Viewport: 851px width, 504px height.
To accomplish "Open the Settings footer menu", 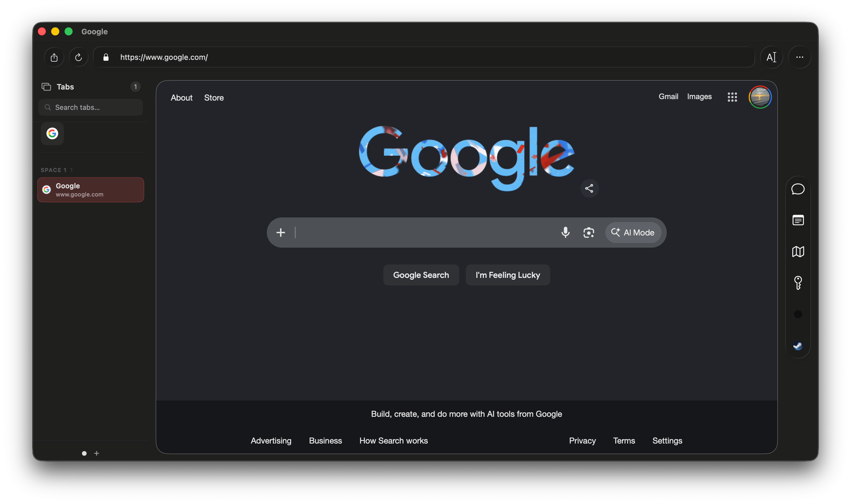I will click(667, 440).
